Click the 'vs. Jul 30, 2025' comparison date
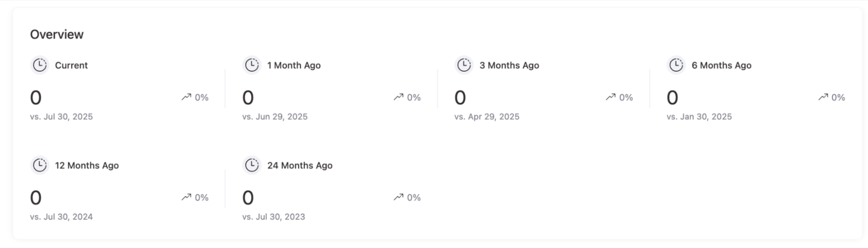 point(61,117)
